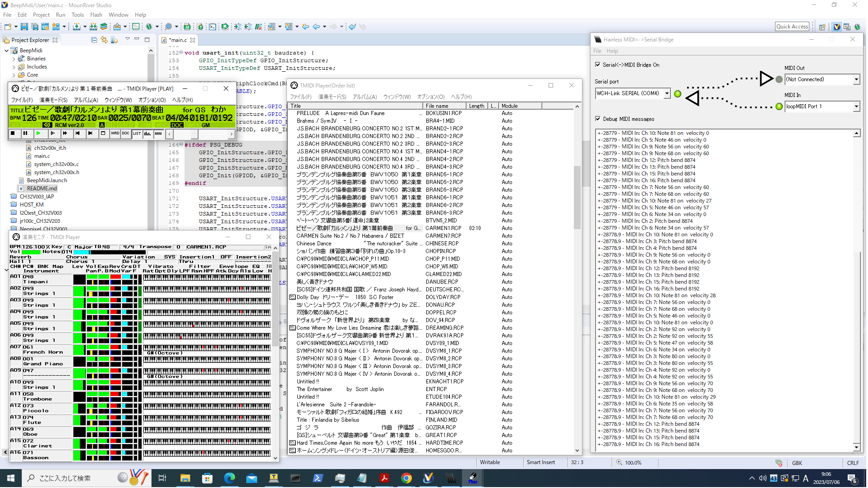
Task: Select HOST_KM project in Project Explorer
Action: pos(32,205)
